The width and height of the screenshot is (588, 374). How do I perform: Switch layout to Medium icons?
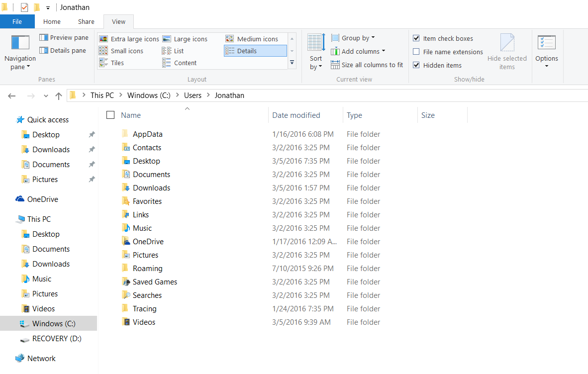point(252,39)
